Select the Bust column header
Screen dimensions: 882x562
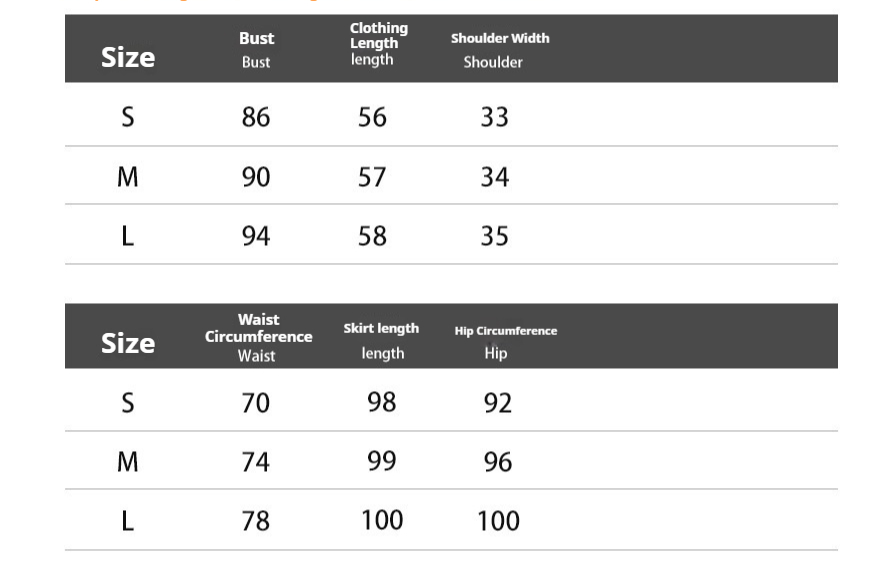pos(256,50)
